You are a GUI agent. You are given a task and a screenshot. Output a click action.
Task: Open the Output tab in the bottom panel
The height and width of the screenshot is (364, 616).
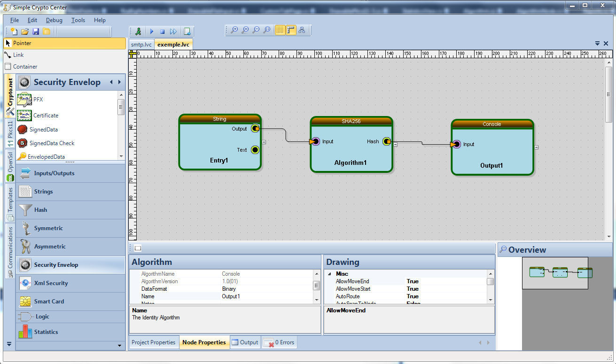pos(245,342)
